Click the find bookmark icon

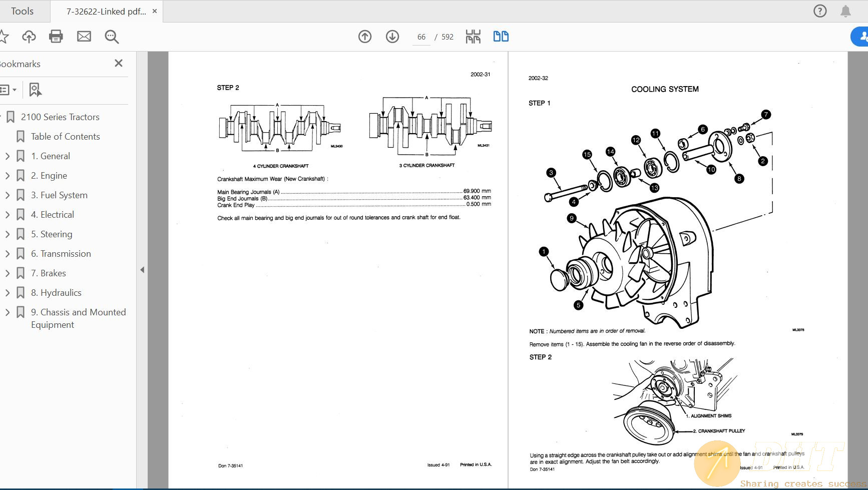click(x=35, y=90)
